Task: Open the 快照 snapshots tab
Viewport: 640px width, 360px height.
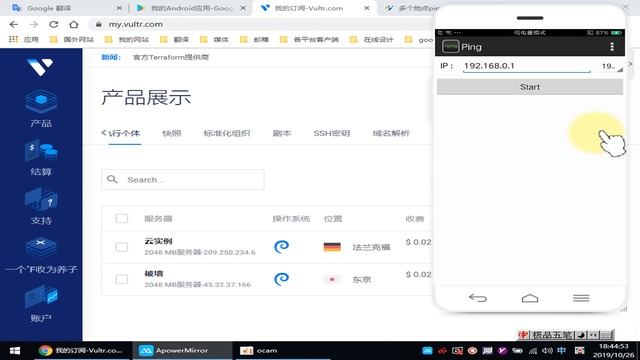Action: point(171,133)
